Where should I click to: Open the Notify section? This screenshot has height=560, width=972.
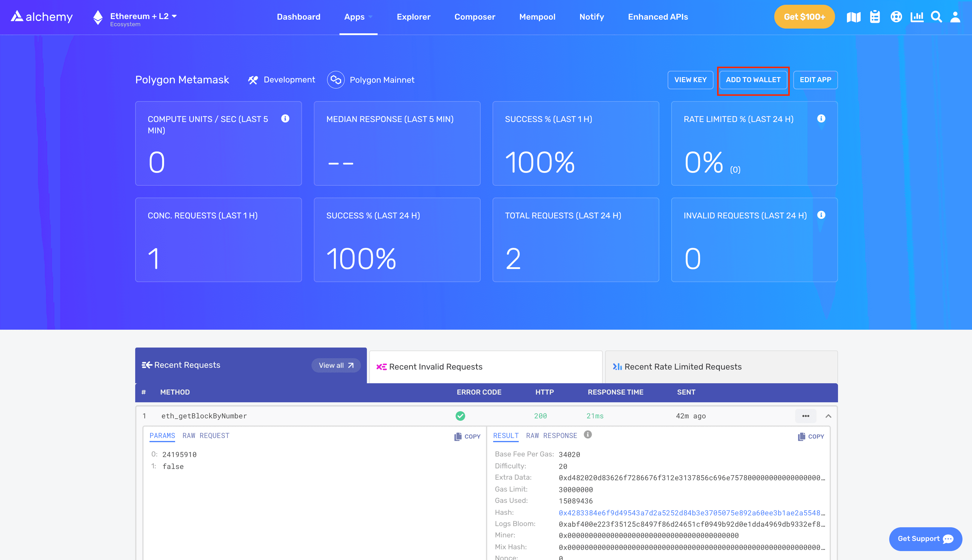(591, 17)
